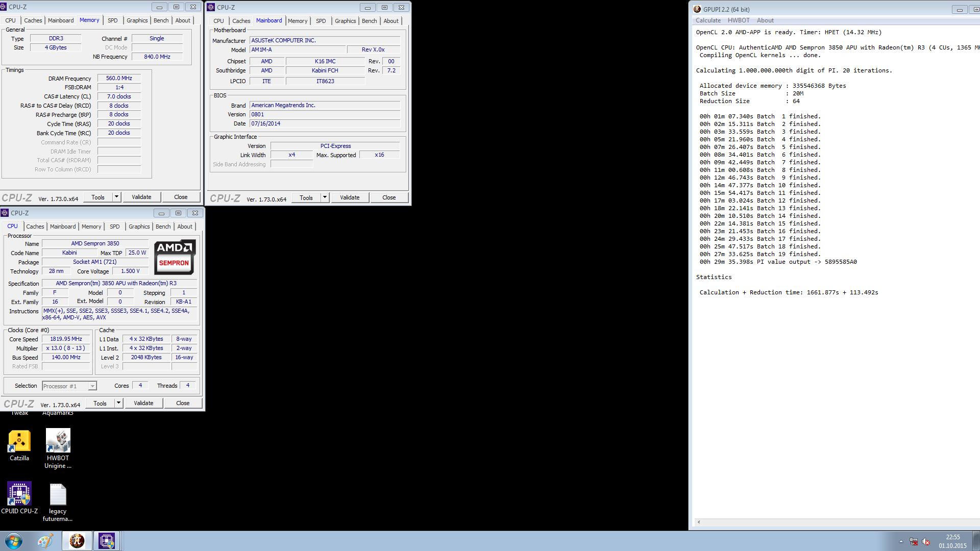
Task: Open Catzilla desktop shortcut
Action: point(19,445)
